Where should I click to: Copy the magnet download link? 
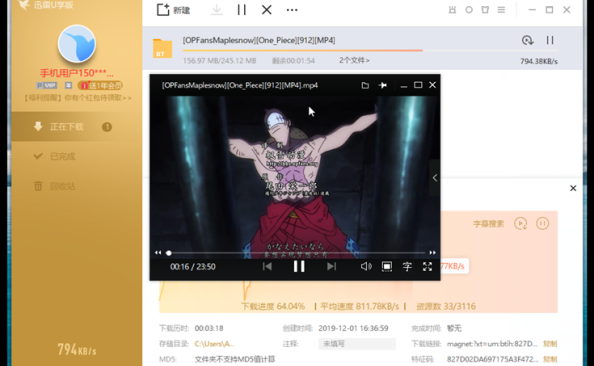click(x=550, y=344)
